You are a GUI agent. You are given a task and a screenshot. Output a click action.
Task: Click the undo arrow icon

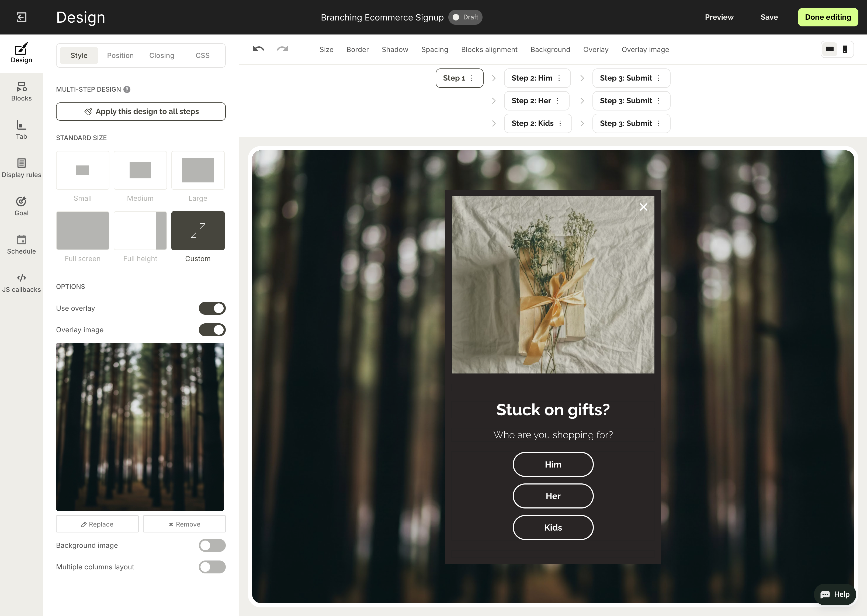[x=258, y=49]
